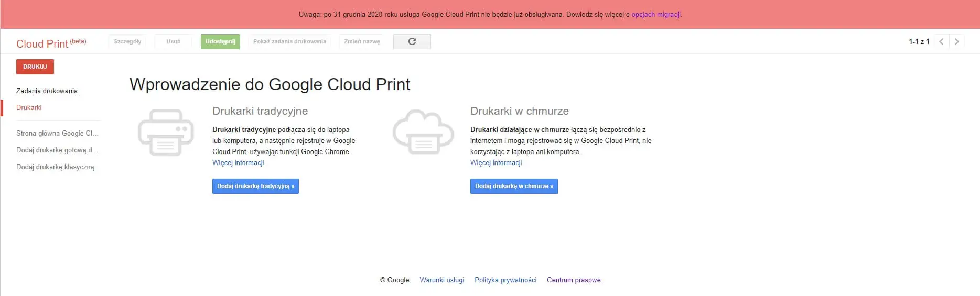Click Dodaj drukarkę tradycyjną button
This screenshot has height=296, width=980.
click(x=255, y=186)
